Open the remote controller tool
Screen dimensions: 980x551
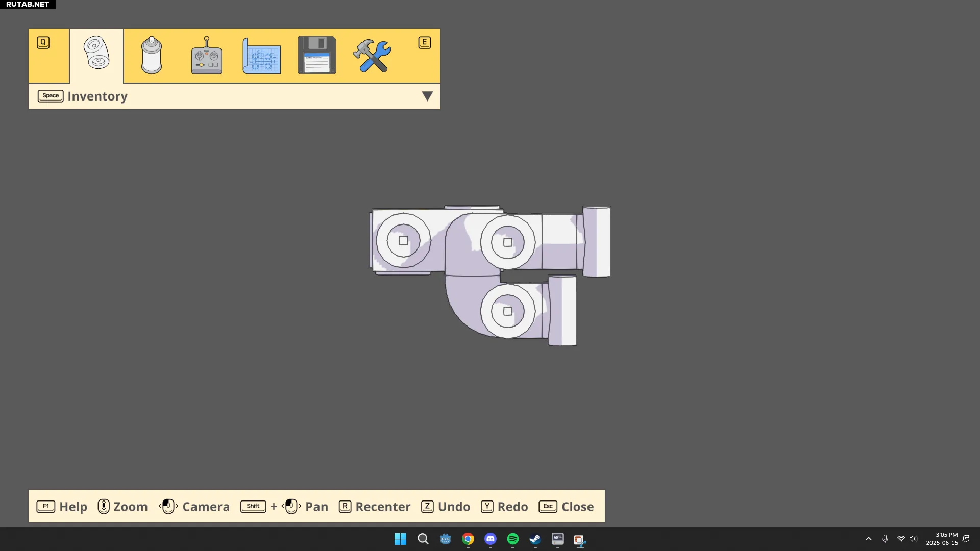tap(207, 55)
